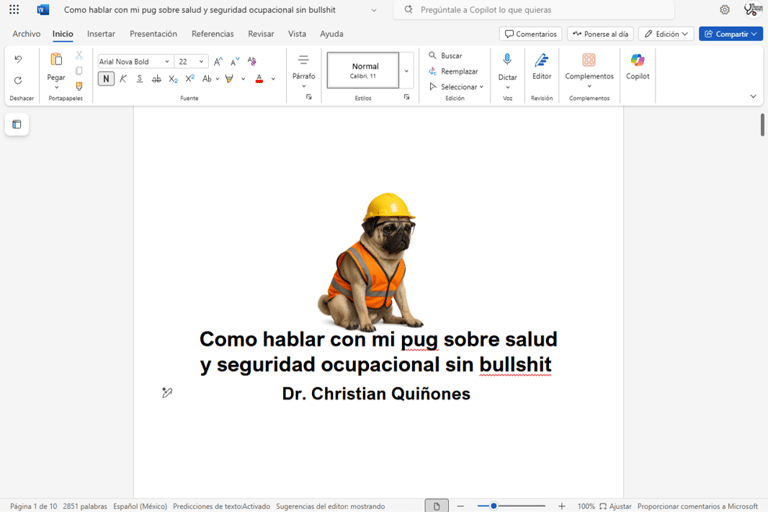Click the red font color swatch
The image size is (768, 512).
259,79
